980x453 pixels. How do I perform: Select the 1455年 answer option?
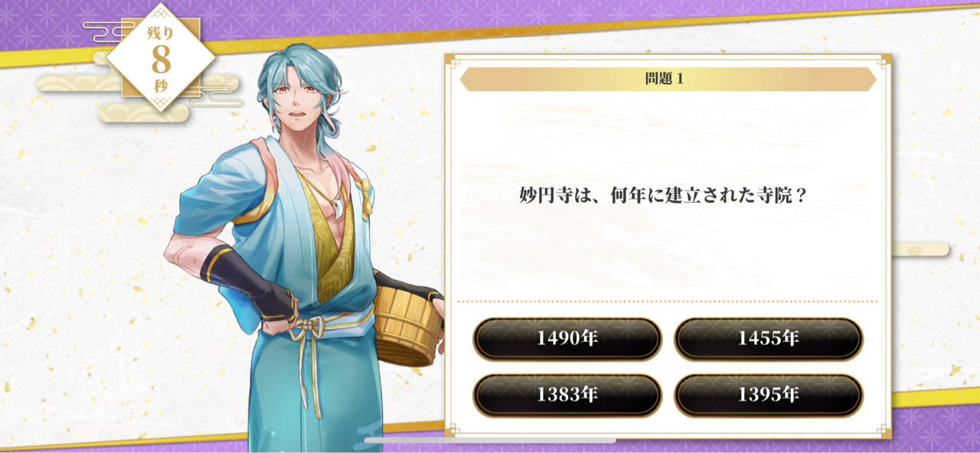(x=768, y=339)
